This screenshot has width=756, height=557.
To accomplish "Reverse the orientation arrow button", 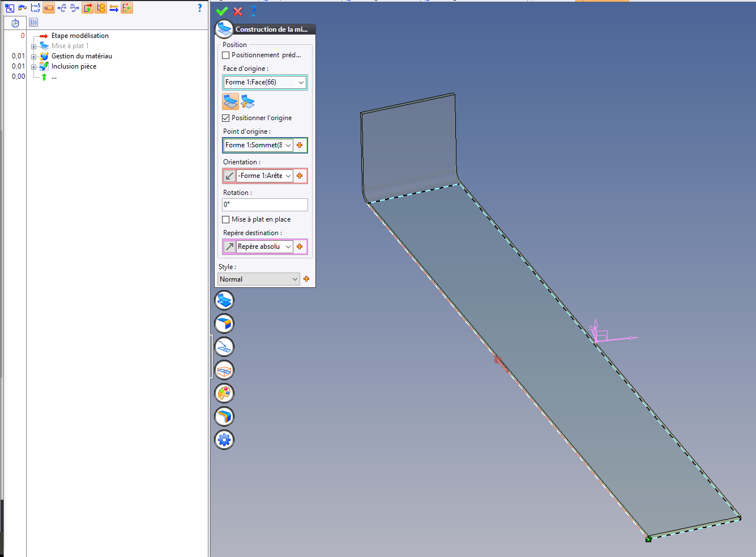I will tap(229, 176).
